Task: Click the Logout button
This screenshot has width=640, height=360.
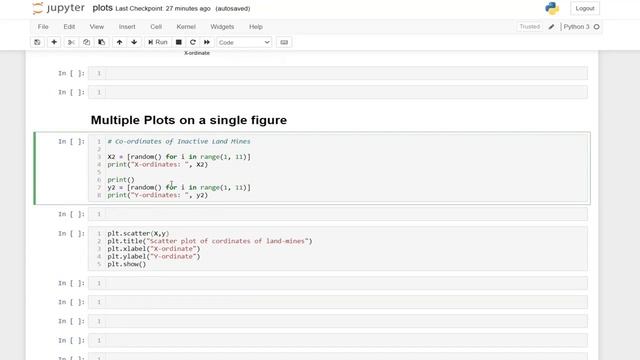Action: coord(585,8)
